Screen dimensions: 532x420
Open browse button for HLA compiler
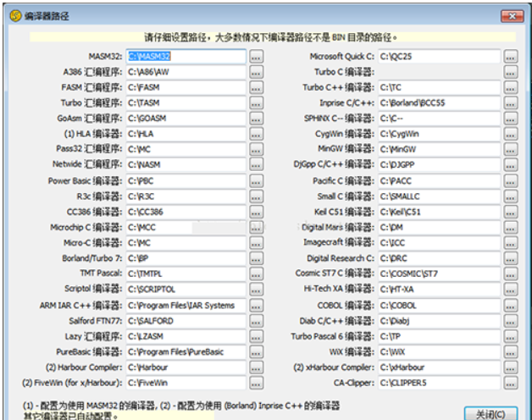[x=256, y=134]
